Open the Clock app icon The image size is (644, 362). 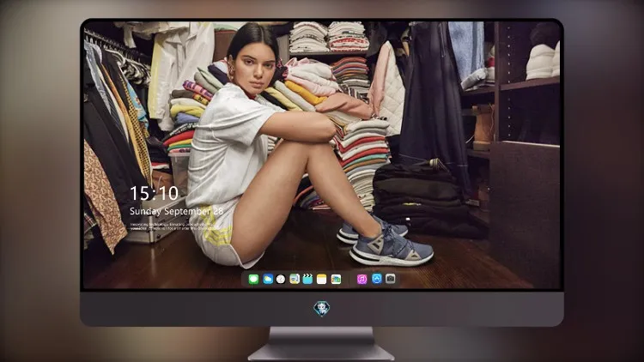click(x=281, y=279)
